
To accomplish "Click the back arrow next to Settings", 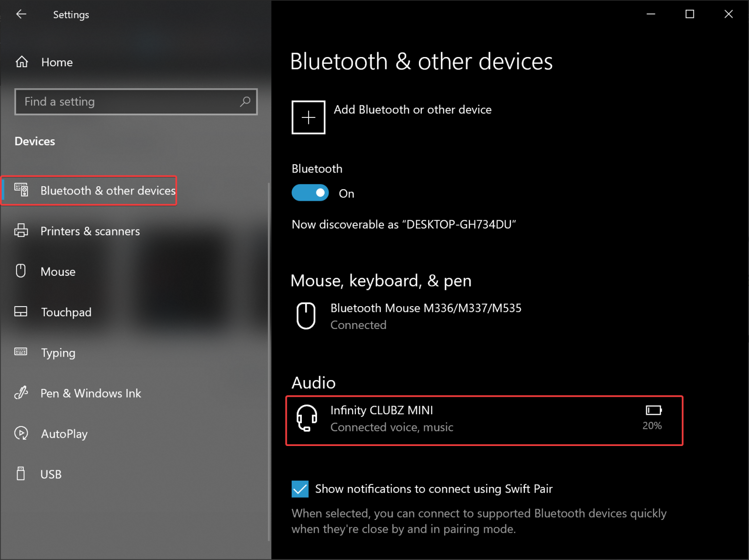I will [21, 14].
